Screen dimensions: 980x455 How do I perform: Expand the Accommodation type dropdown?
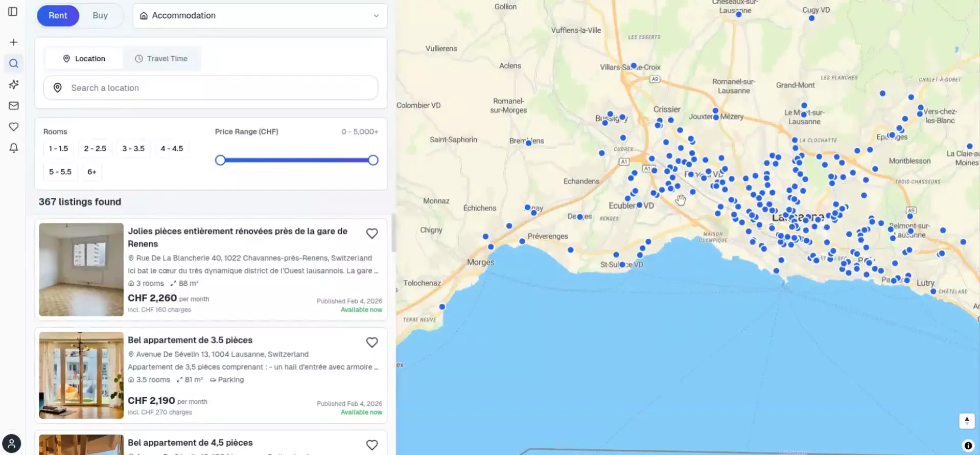(x=260, y=16)
